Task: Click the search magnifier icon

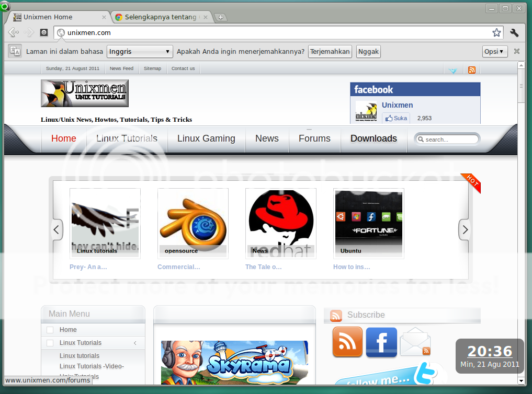Action: click(x=421, y=139)
